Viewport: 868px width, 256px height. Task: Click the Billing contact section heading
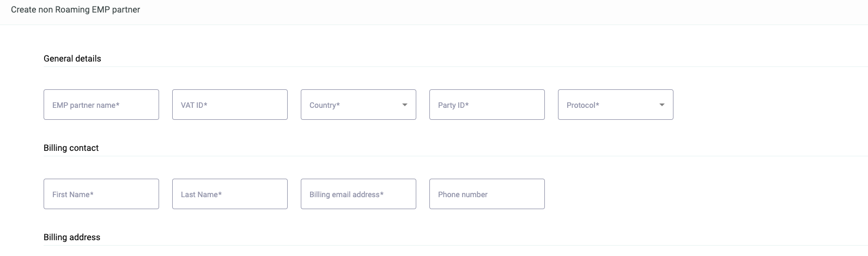point(71,148)
